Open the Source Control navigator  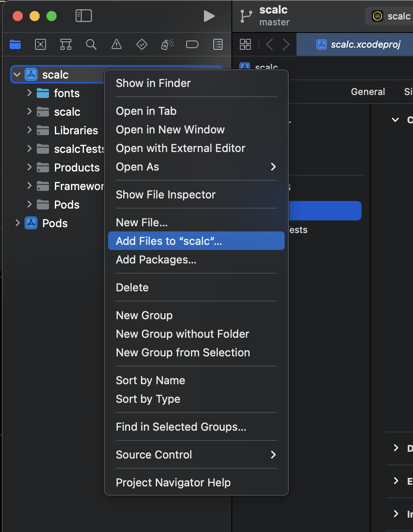tap(41, 44)
